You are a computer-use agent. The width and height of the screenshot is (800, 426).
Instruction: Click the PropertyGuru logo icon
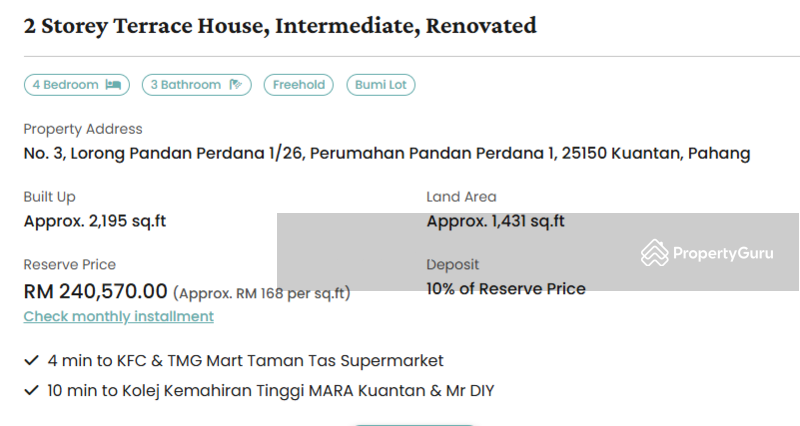point(654,252)
